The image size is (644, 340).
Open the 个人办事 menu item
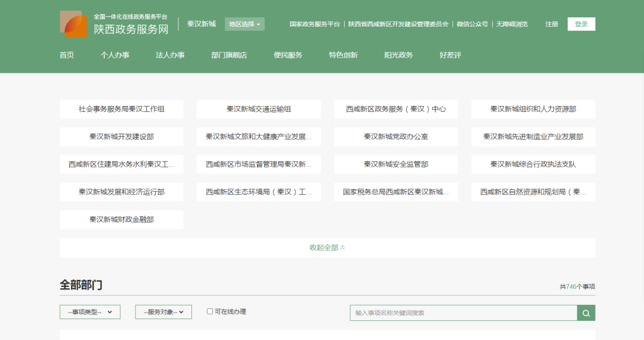point(114,55)
